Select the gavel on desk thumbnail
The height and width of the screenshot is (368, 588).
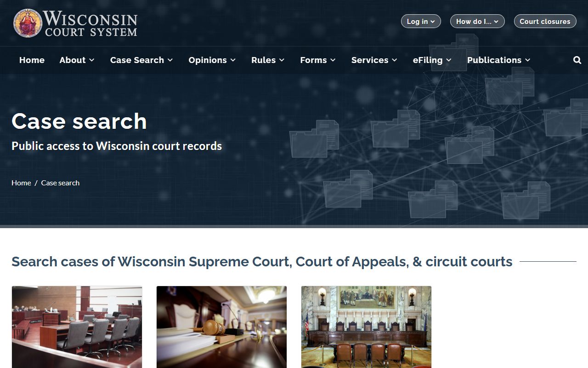coord(221,327)
